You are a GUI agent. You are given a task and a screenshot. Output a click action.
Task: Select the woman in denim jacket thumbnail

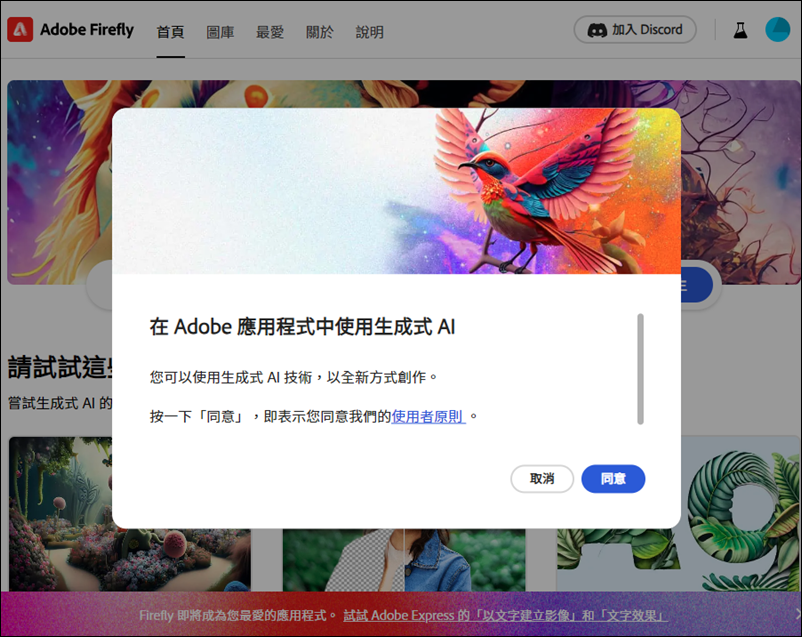(x=404, y=560)
